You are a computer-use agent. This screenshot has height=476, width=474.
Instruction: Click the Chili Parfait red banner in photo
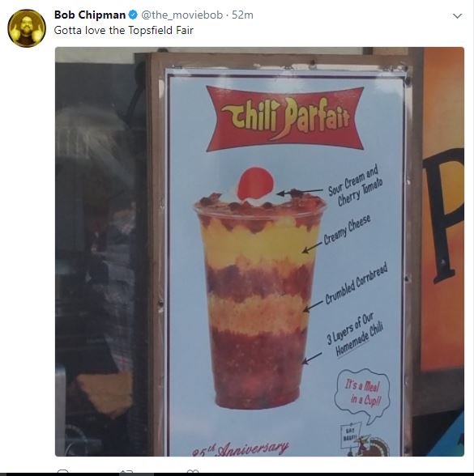pos(285,119)
